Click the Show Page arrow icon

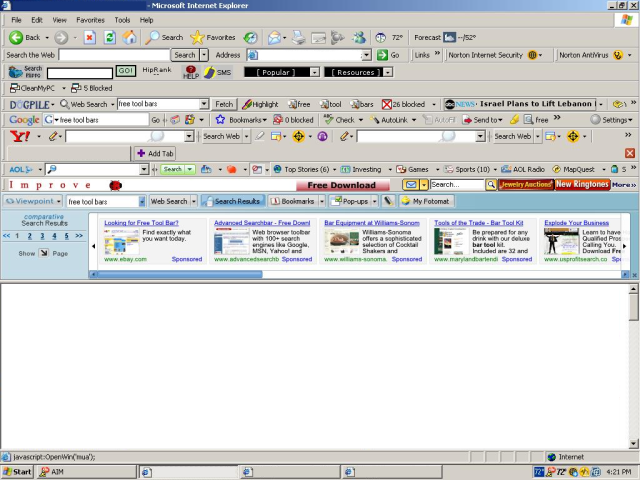point(44,253)
